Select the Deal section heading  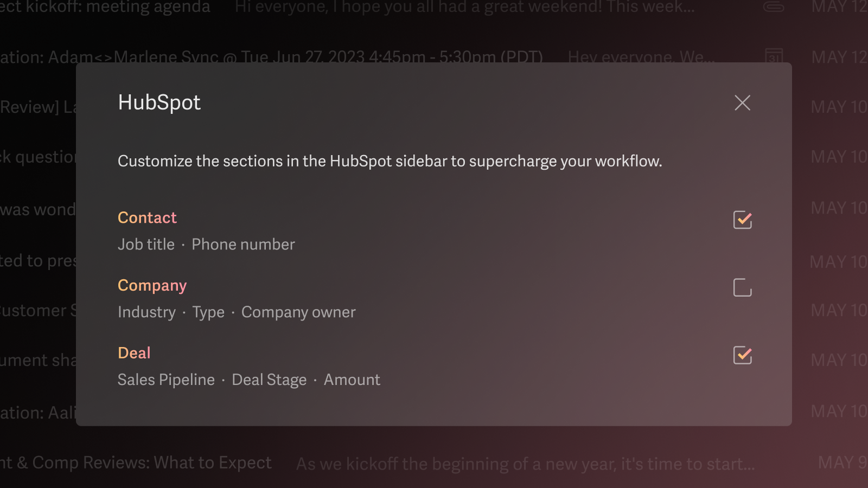click(x=134, y=353)
